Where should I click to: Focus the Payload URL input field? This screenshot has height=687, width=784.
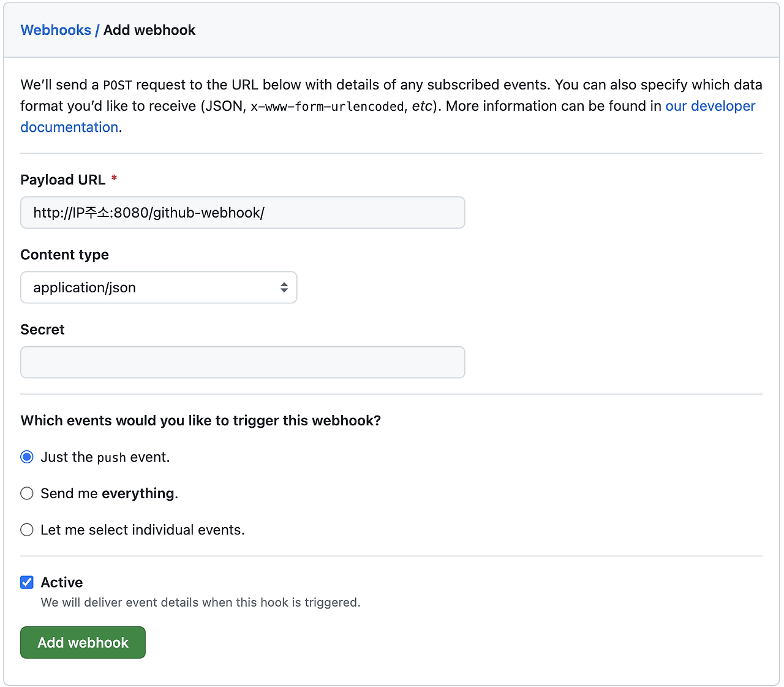pos(243,213)
